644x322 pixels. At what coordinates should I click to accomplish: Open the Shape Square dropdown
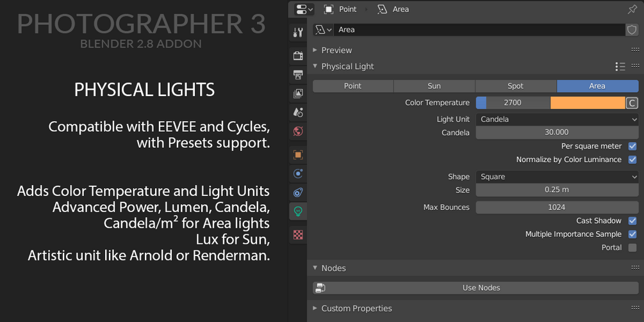coord(557,177)
